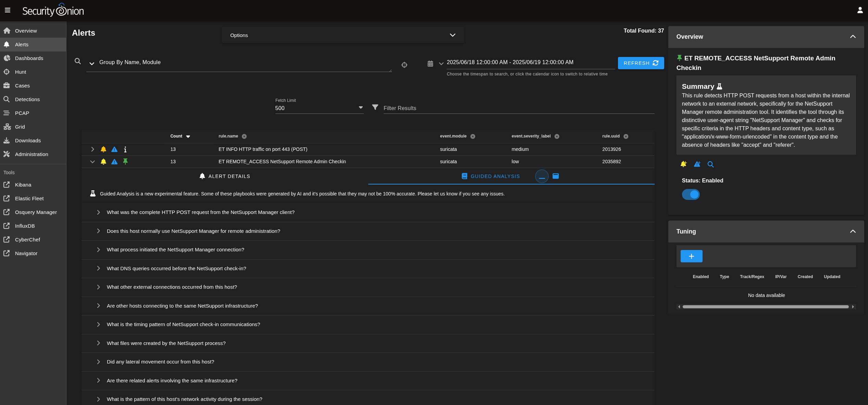Click the calendar icon for time mode
Viewport: 868px width, 405px height.
point(430,64)
